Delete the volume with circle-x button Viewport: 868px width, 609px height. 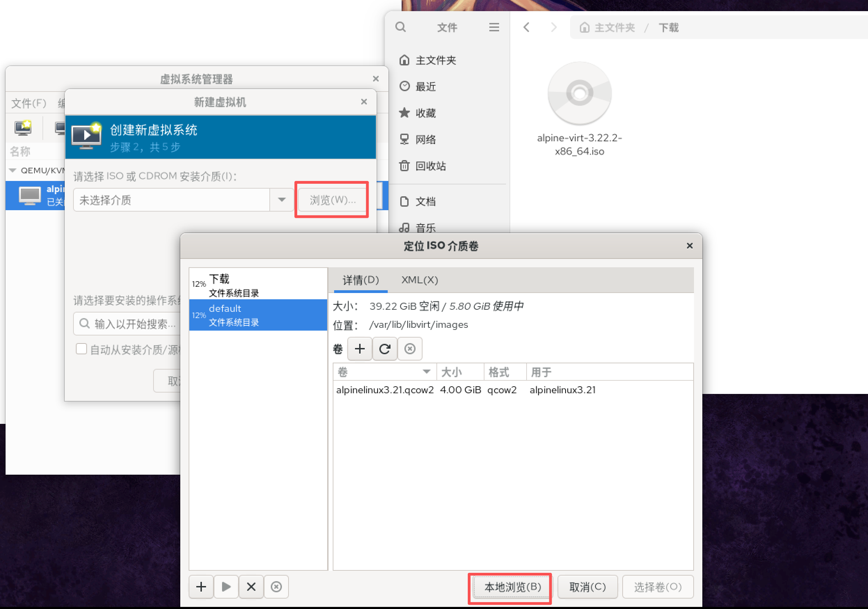point(409,349)
